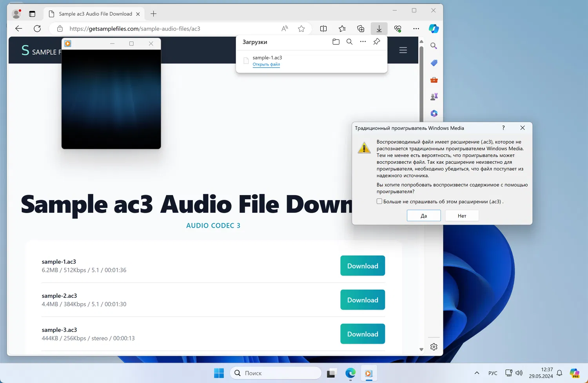Open Copilot preview in system tray

click(x=574, y=373)
